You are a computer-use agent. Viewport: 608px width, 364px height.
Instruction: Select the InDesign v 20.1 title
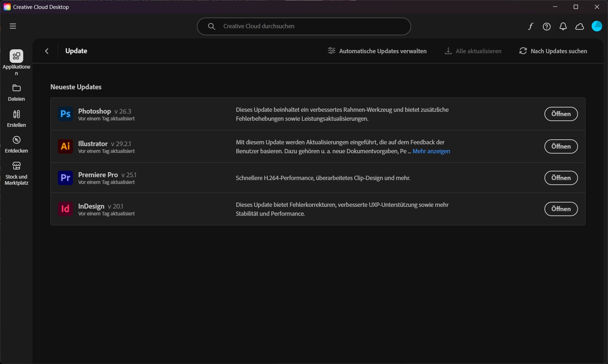[x=101, y=206]
